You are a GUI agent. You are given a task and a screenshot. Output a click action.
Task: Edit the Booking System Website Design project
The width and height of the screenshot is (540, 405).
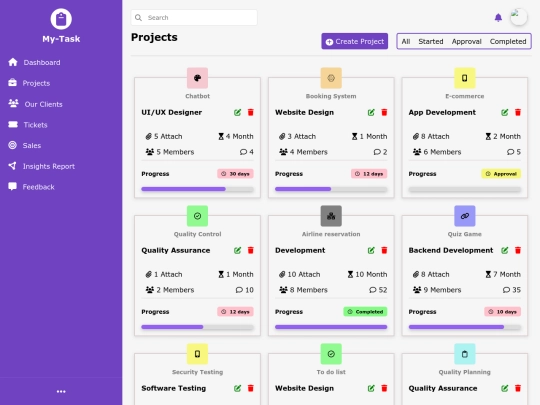coord(371,112)
